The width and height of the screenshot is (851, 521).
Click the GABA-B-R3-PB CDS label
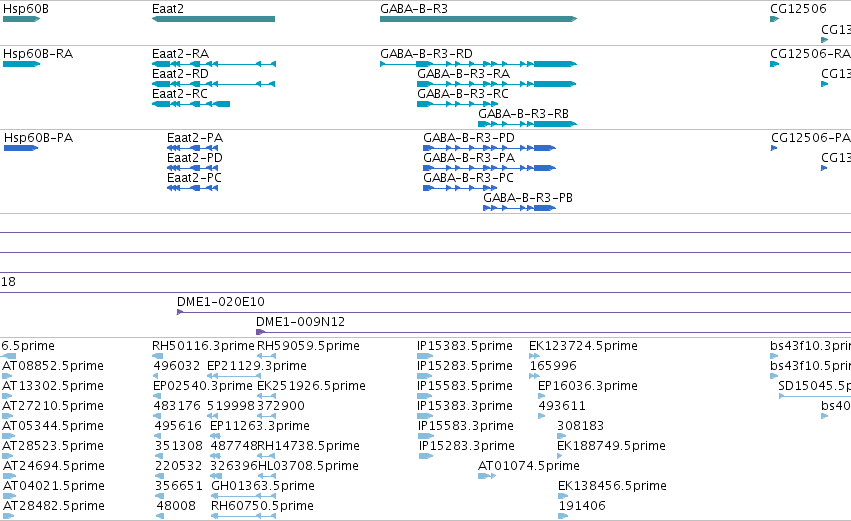tap(528, 198)
